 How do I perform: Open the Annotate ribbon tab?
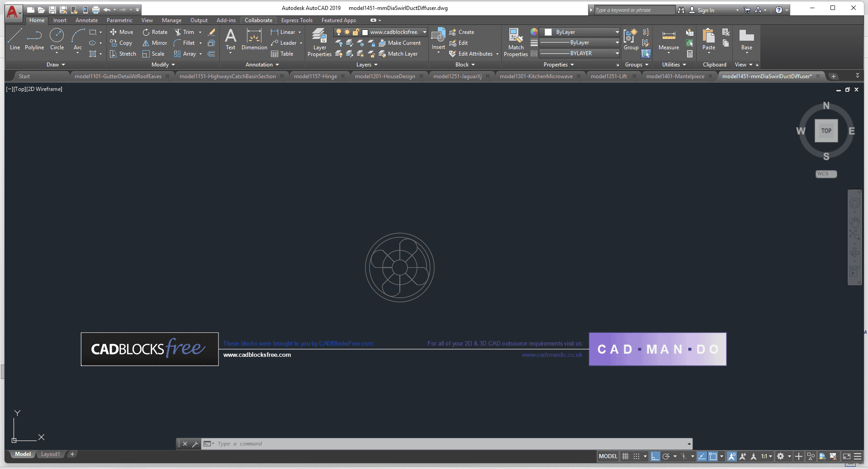pyautogui.click(x=86, y=20)
